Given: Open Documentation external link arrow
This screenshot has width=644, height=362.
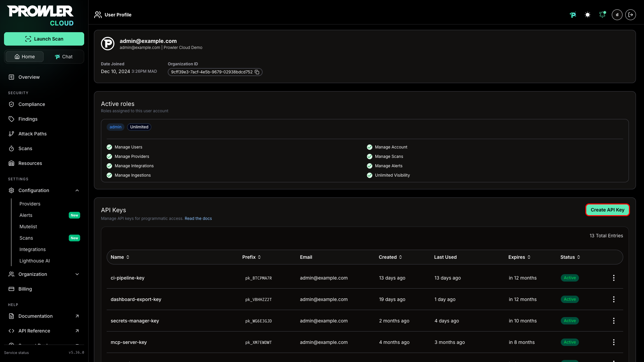Looking at the screenshot, I should (x=77, y=316).
